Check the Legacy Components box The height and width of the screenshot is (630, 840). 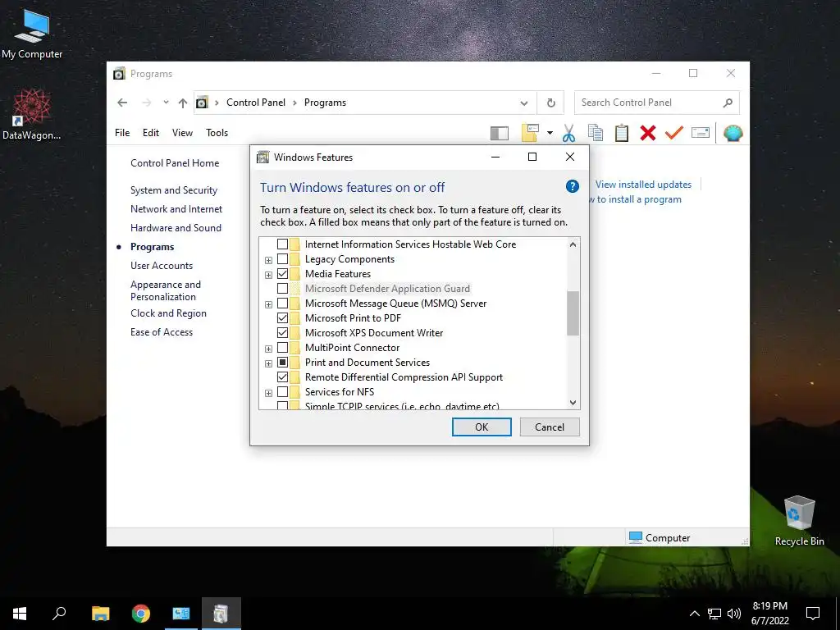click(x=282, y=259)
